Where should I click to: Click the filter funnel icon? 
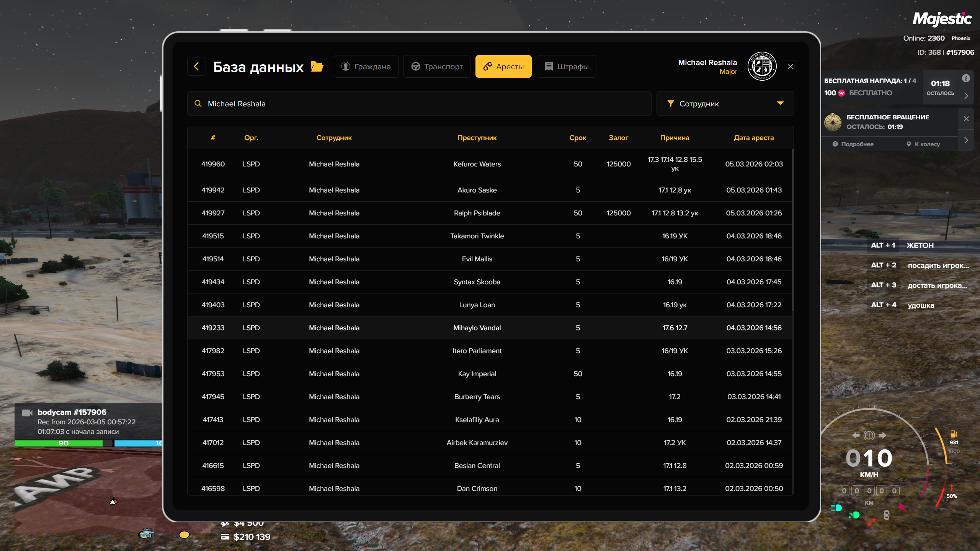(670, 103)
